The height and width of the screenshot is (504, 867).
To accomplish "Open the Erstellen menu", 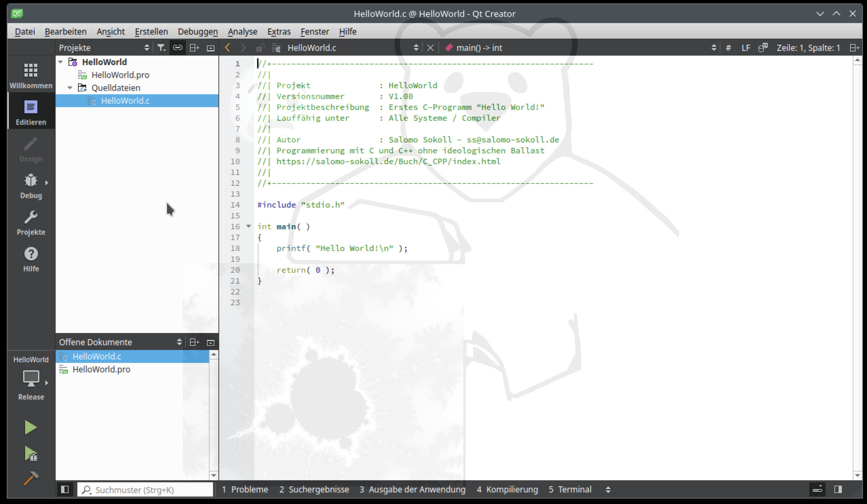I will coord(151,32).
